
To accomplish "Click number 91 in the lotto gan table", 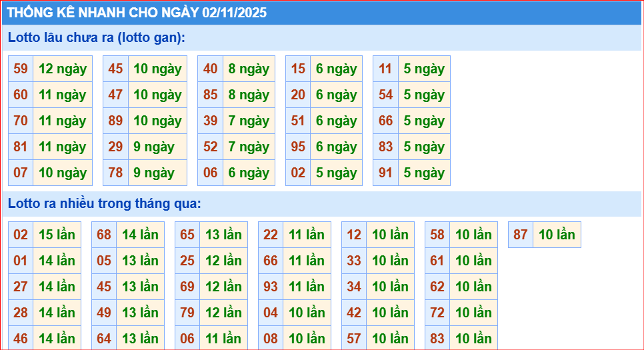I will [x=385, y=173].
